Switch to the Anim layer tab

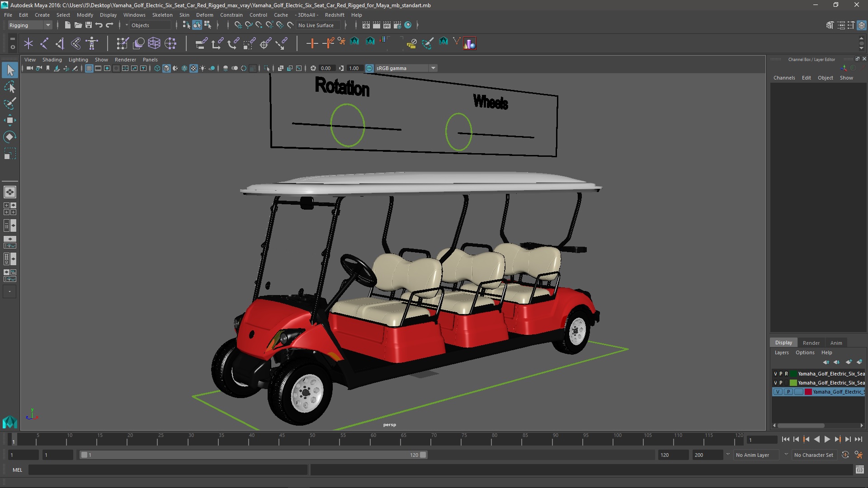tap(836, 343)
